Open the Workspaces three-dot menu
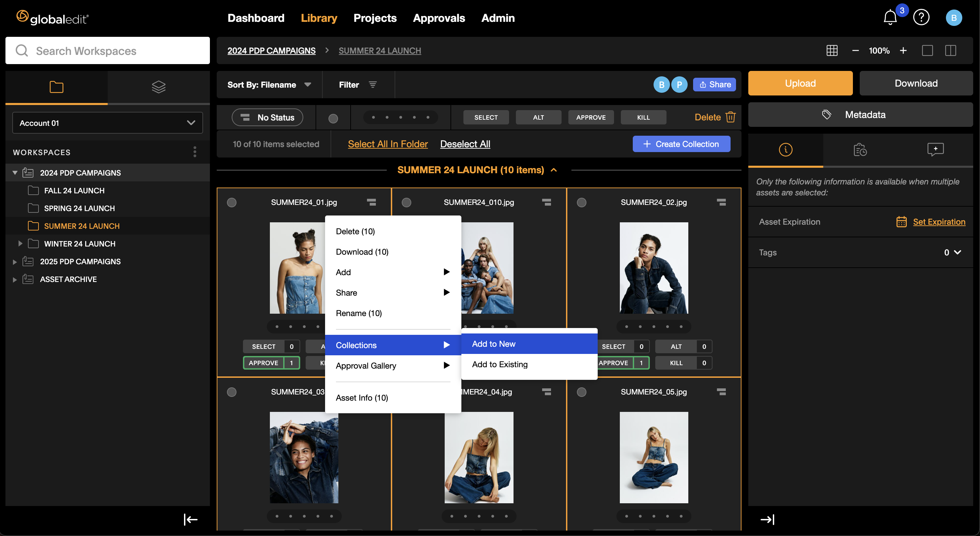The height and width of the screenshot is (536, 980). pos(195,152)
